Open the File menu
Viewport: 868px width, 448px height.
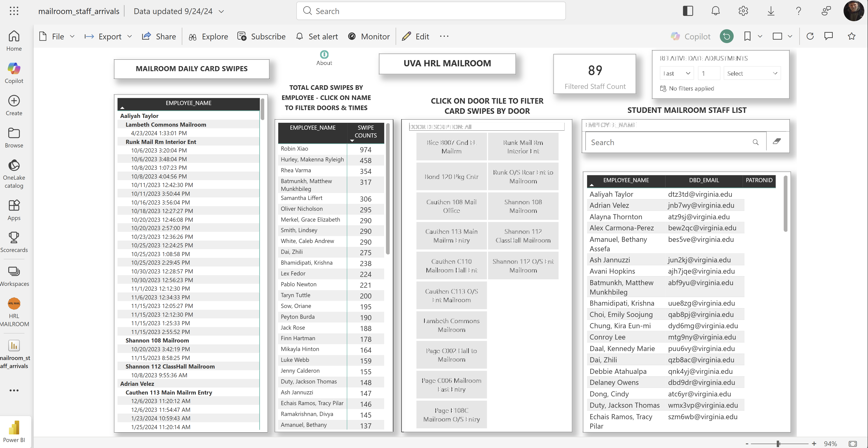point(57,36)
